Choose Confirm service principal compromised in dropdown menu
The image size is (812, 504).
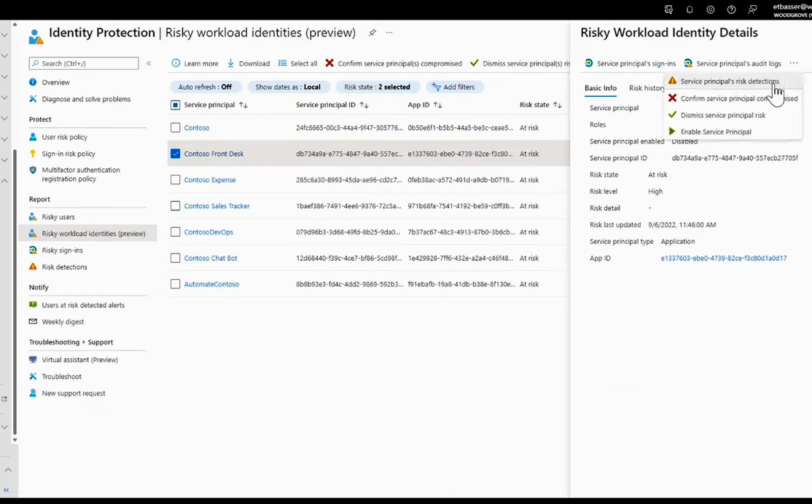pyautogui.click(x=733, y=98)
